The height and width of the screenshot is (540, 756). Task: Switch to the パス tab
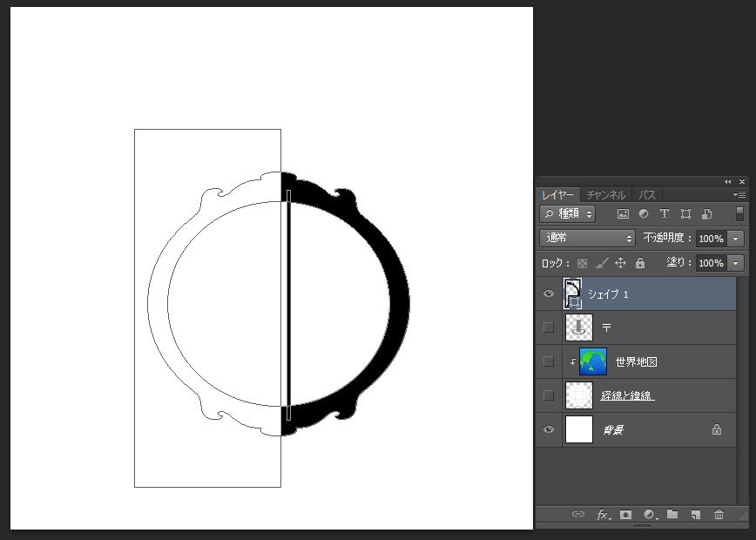647,195
